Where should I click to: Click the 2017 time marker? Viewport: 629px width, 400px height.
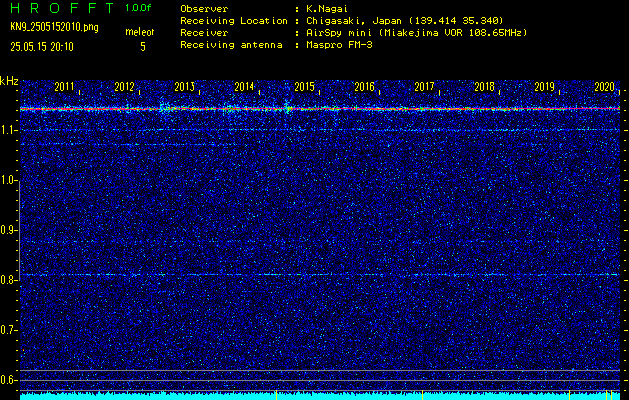click(x=424, y=87)
